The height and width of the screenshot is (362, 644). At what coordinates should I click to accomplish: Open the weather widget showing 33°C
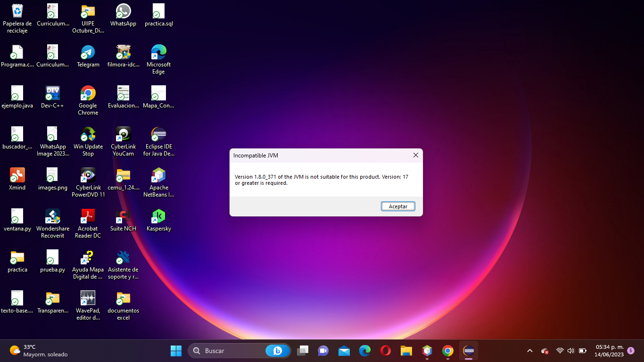point(39,351)
